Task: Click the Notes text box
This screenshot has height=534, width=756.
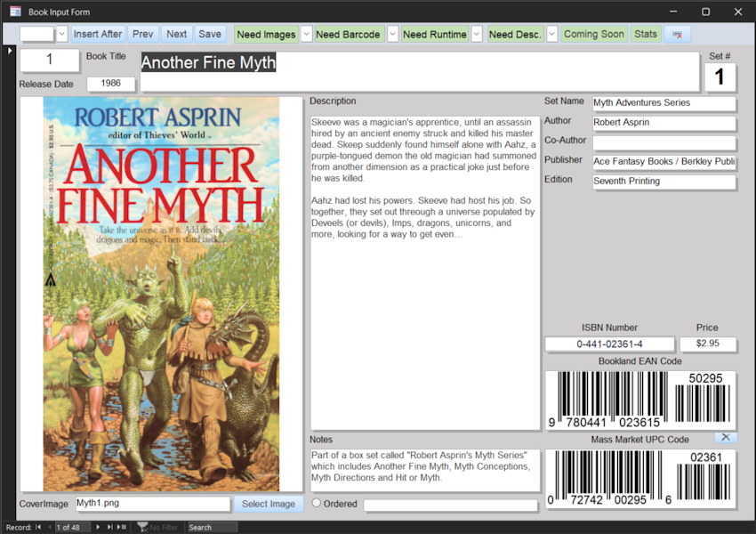Action: (425, 470)
